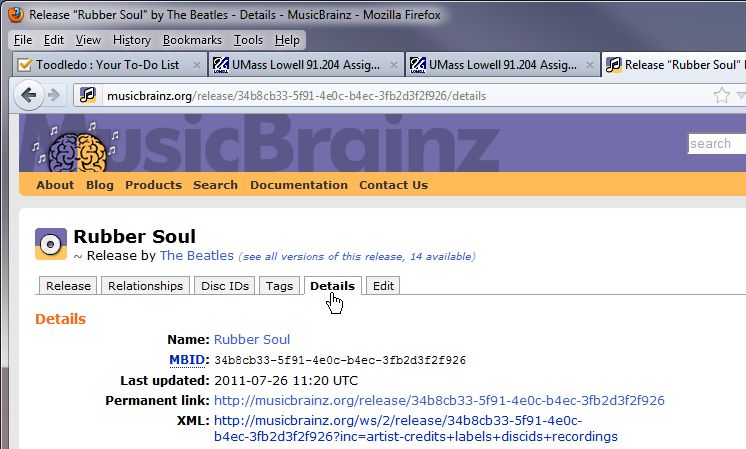
Task: Click the MBID value 34b8cb33-5f91-4e0c-b4ec-3fb2d3f2f926
Action: [340, 360]
